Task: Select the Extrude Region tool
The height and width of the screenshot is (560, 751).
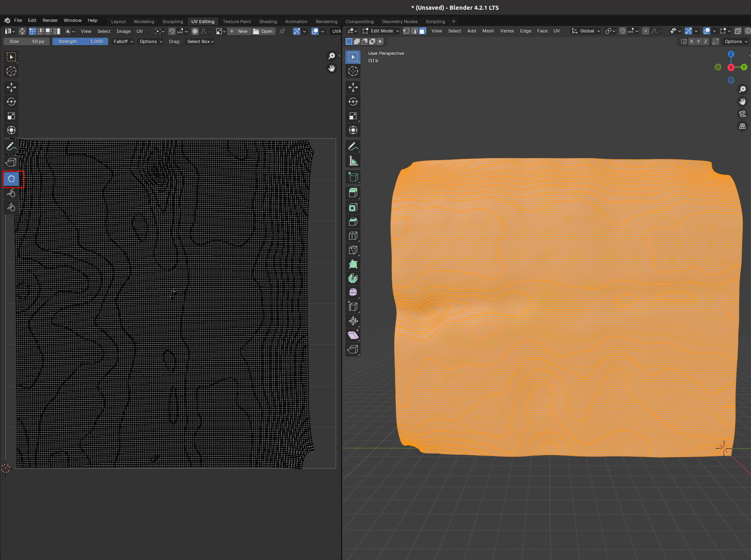Action: coord(353,193)
